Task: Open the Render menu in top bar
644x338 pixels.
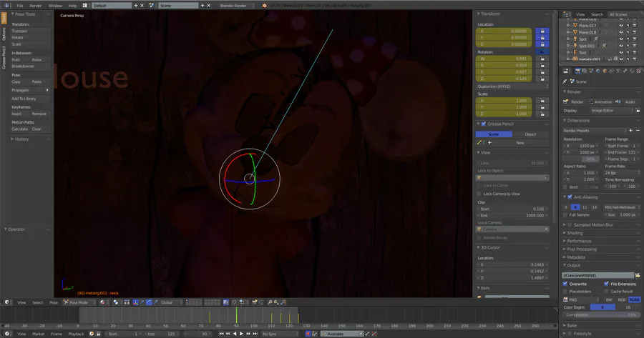Action: tap(36, 6)
